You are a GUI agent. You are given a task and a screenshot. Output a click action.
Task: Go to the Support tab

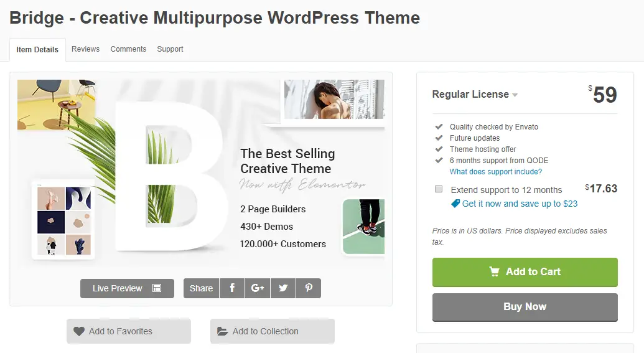pos(170,49)
